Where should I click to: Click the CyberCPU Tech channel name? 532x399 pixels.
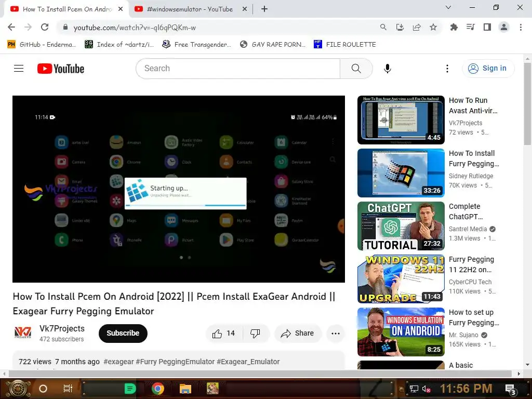pos(470,282)
